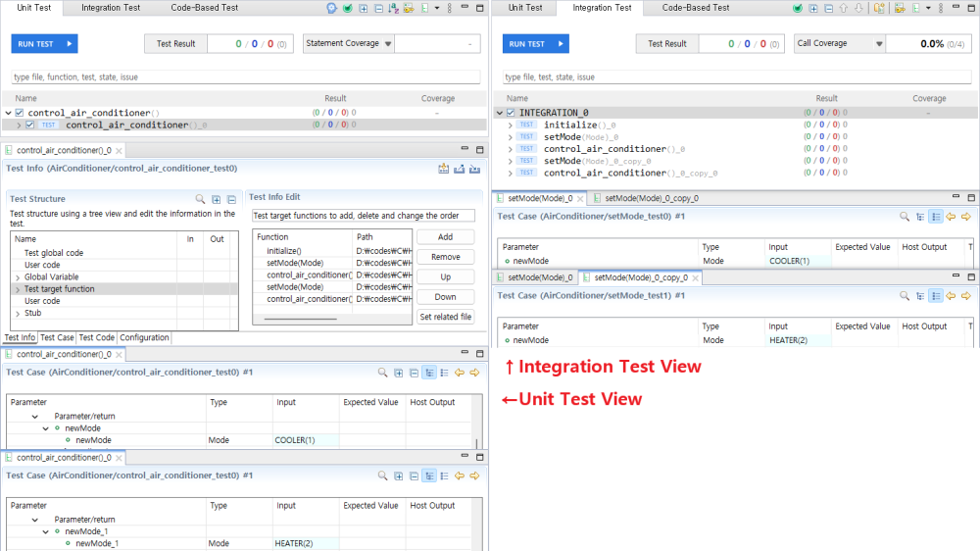Expand the initialize()_0 test row
This screenshot has height=551, width=980.
click(x=510, y=125)
